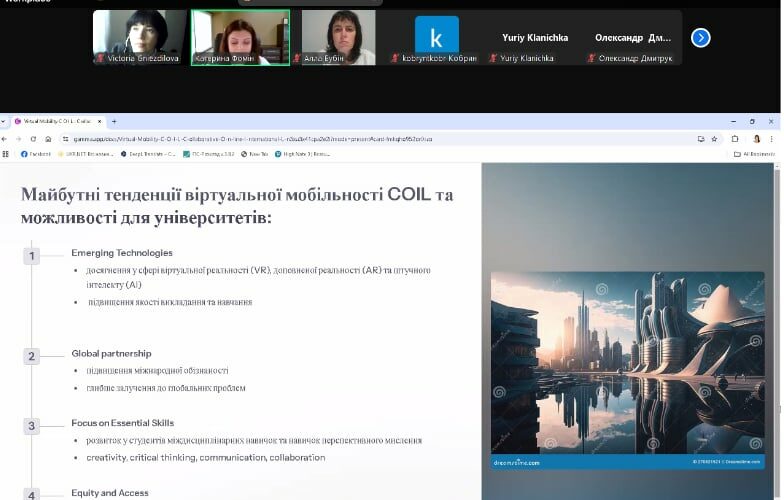Viewport: 784px width, 500px height.
Task: Click the browser home icon
Action: point(47,139)
